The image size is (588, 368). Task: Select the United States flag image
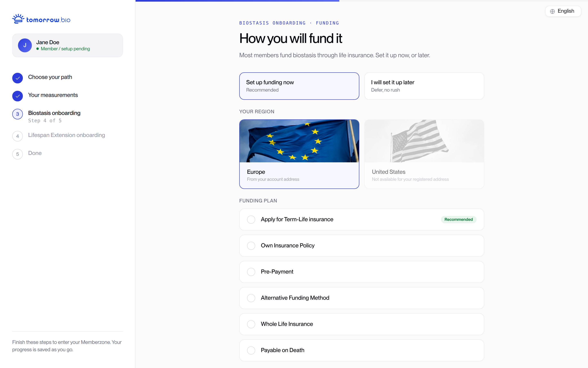pos(424,141)
